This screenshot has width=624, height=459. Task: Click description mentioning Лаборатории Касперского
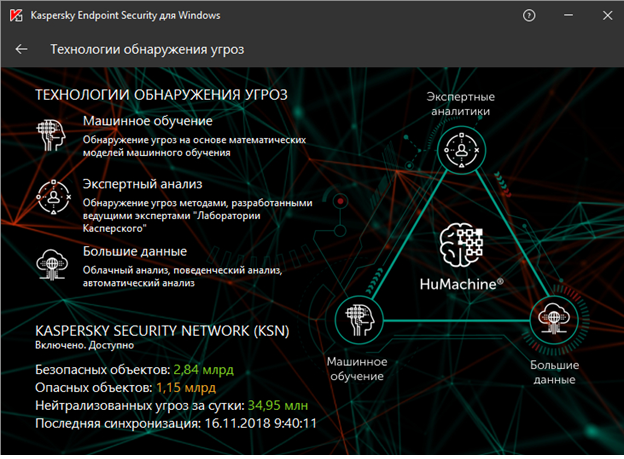197,215
